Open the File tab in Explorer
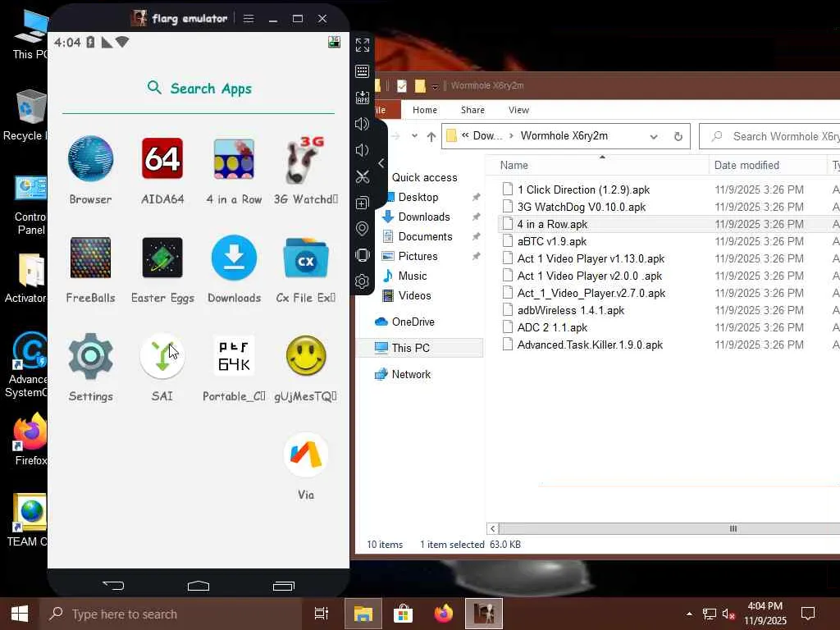 [387, 110]
